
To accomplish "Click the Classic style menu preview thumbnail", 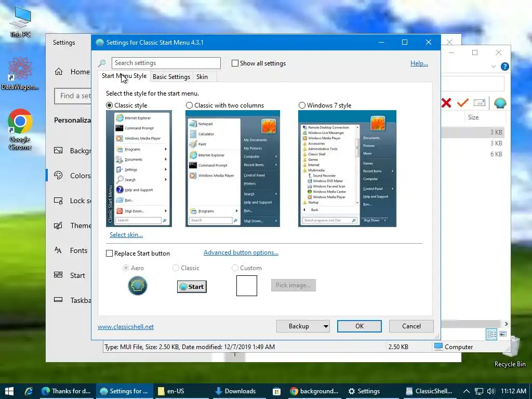I will click(x=139, y=169).
